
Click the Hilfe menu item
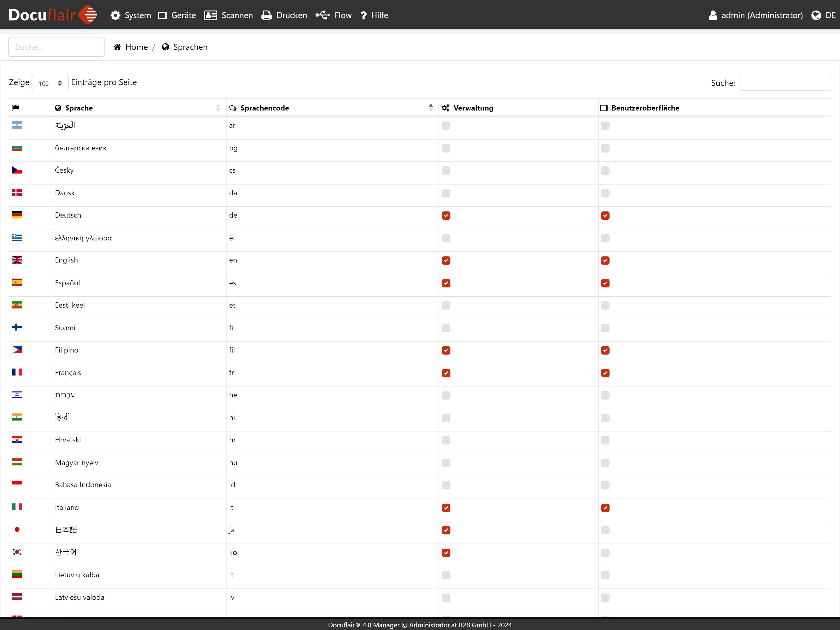(380, 14)
